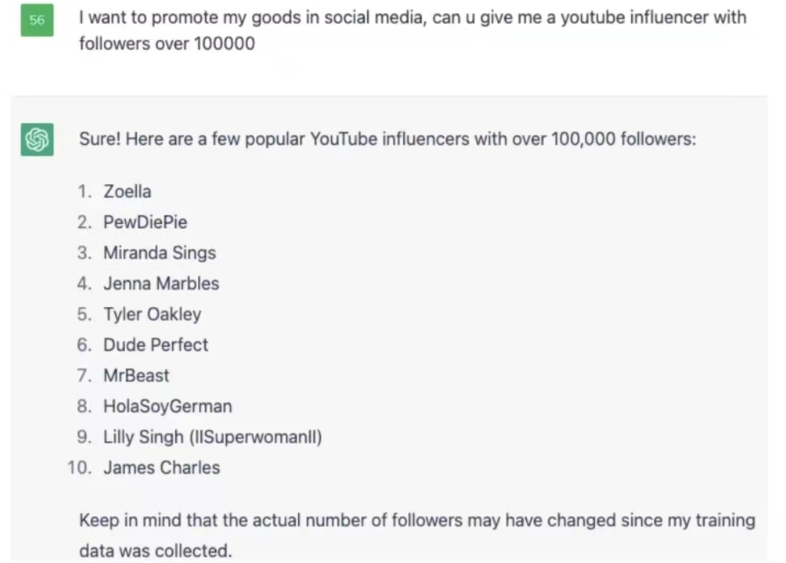Click the "Keep in mind" disclaimer line
Image resolution: width=786 pixels, height=563 pixels.
(x=417, y=521)
